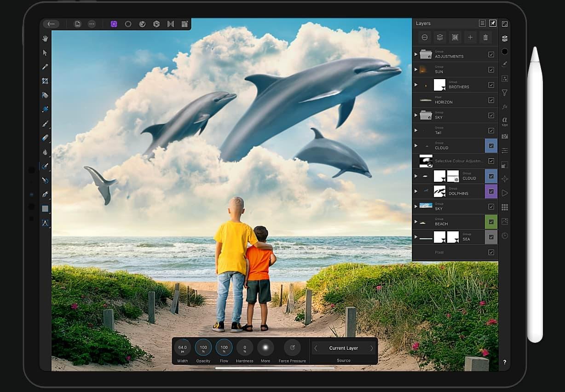
Task: Pick the Flood Fill bucket tool
Action: tap(45, 95)
